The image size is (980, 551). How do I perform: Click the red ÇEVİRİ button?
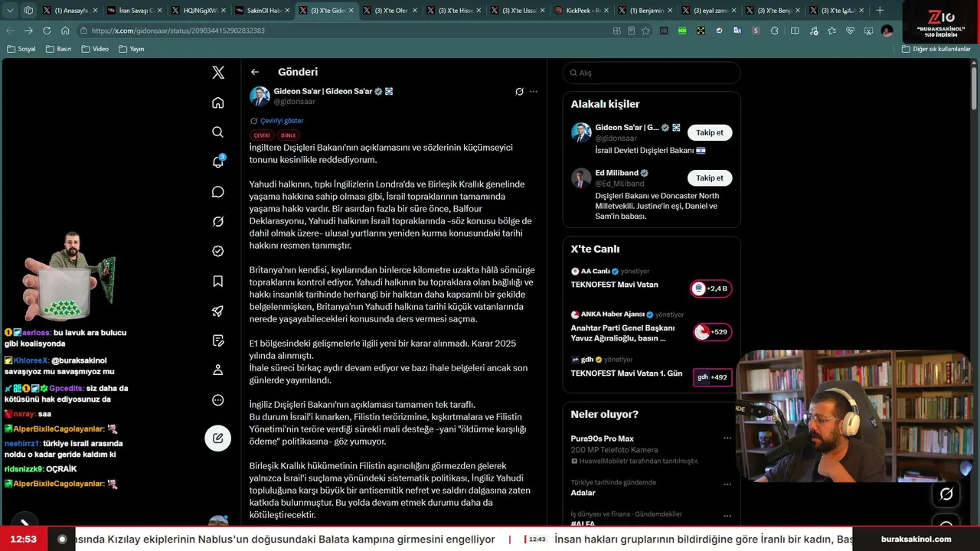(262, 135)
